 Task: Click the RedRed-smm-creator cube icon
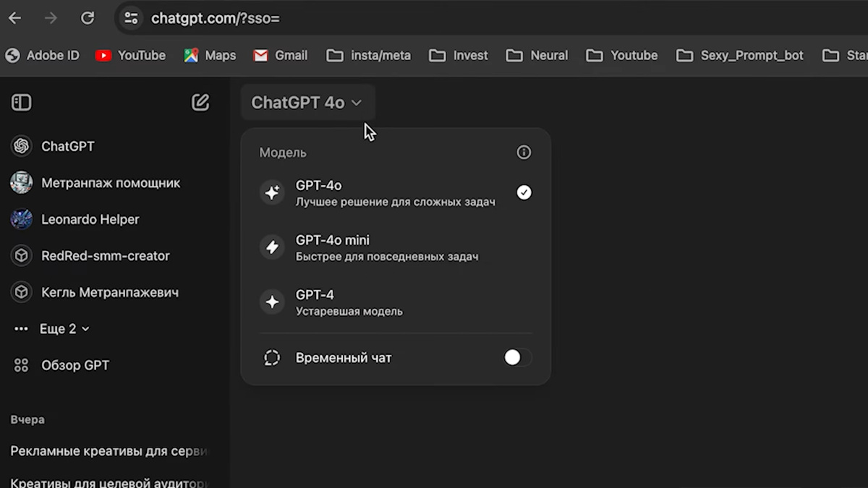coord(22,256)
